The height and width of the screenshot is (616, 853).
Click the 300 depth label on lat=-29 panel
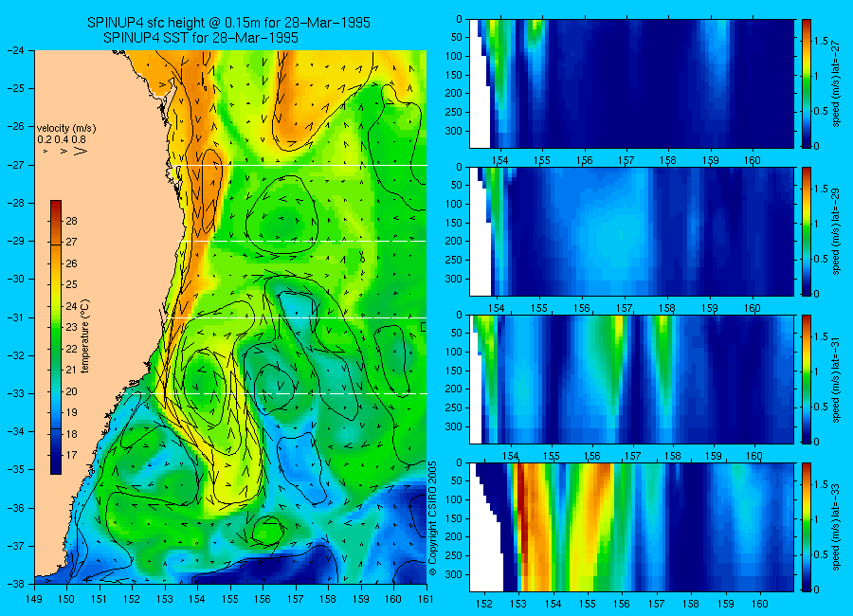click(x=453, y=279)
